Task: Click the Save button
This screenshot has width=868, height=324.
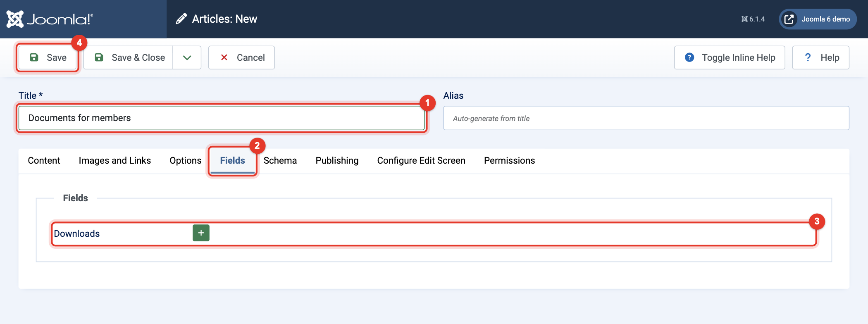Action: tap(48, 57)
